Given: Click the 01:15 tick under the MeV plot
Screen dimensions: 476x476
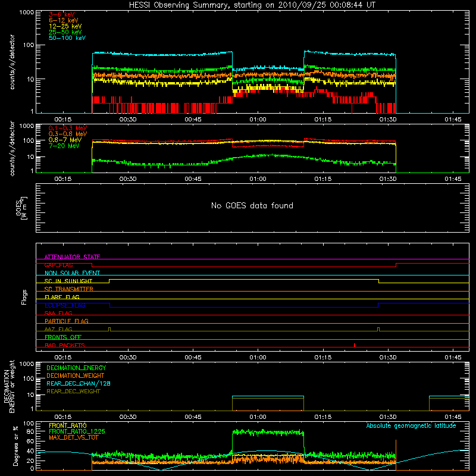Looking at the screenshot, I should click(323, 179).
